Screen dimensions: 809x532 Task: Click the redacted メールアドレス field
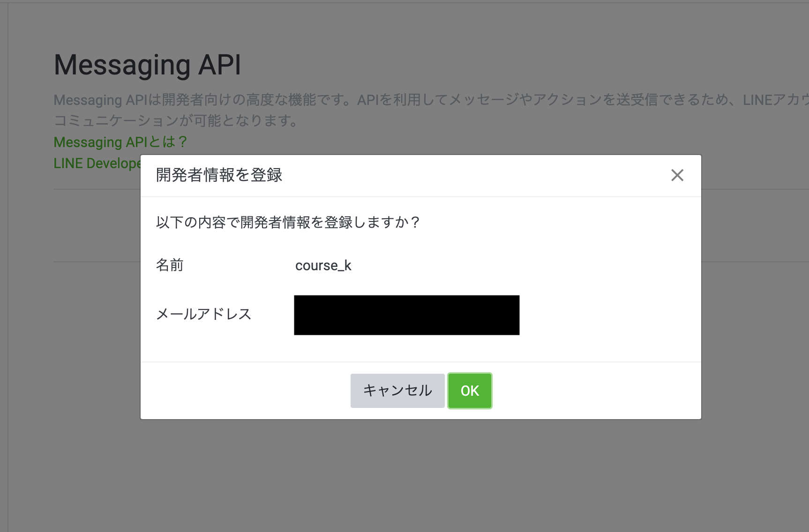tap(406, 315)
